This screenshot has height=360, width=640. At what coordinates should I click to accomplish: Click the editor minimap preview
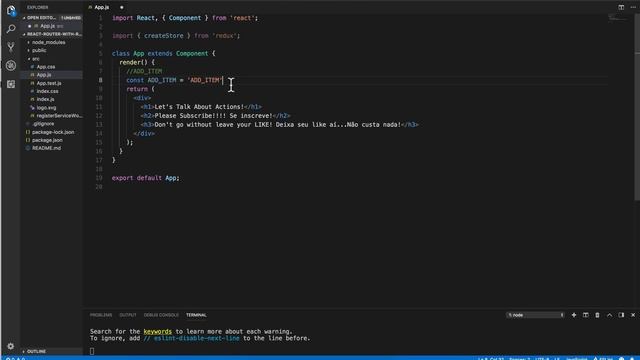click(x=617, y=17)
